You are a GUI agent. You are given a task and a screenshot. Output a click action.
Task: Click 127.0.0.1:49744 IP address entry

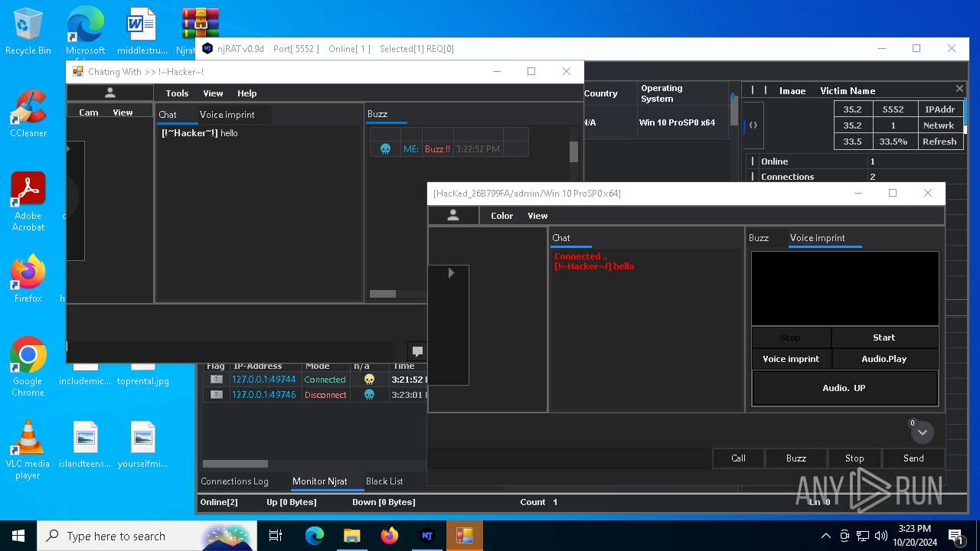coord(264,380)
